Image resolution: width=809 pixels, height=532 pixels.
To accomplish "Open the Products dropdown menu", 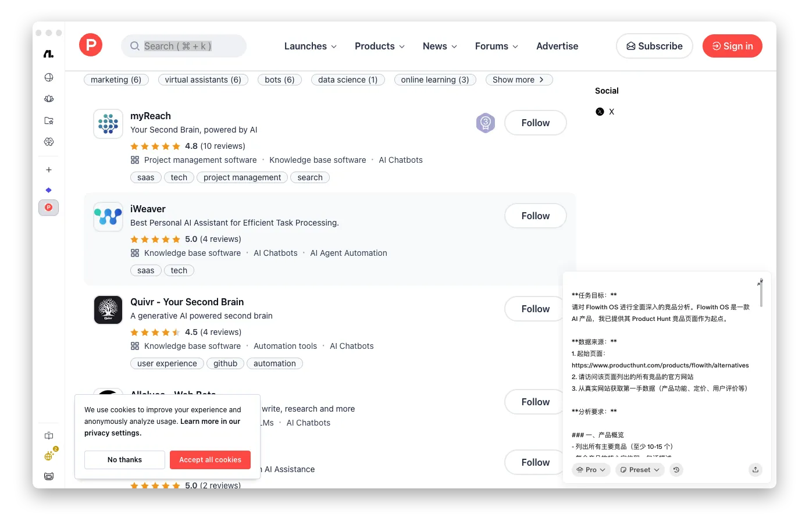I will [380, 46].
